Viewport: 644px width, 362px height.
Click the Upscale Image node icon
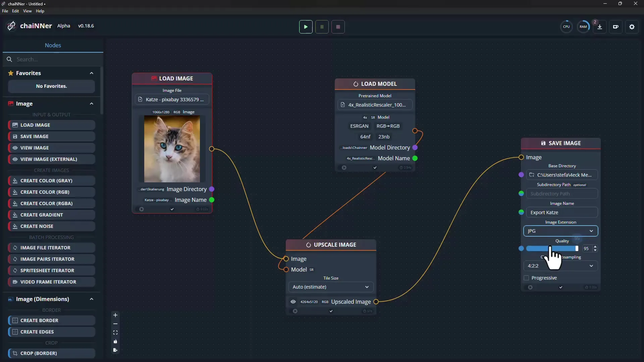coord(308,244)
